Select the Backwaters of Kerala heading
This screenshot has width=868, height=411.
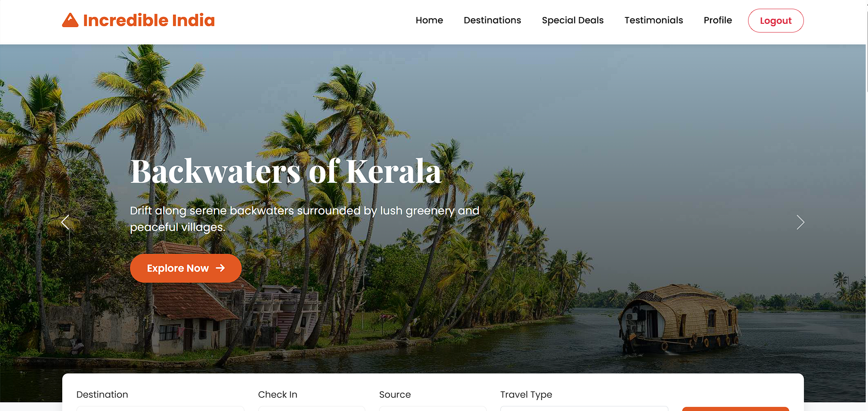tap(286, 171)
